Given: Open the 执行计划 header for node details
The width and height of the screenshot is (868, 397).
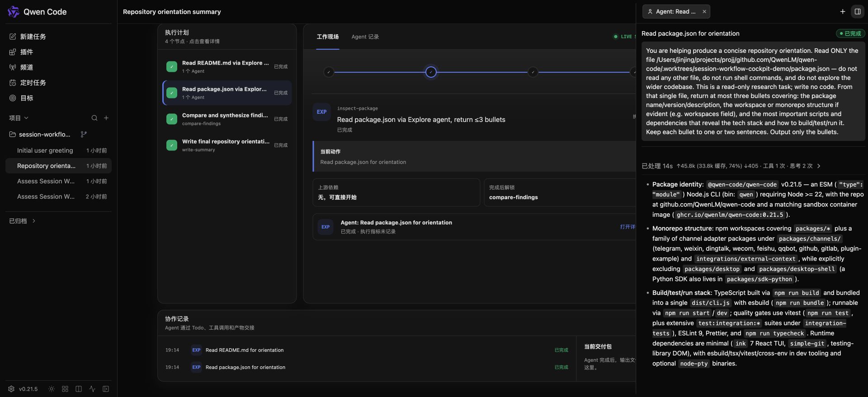Looking at the screenshot, I should [227, 37].
